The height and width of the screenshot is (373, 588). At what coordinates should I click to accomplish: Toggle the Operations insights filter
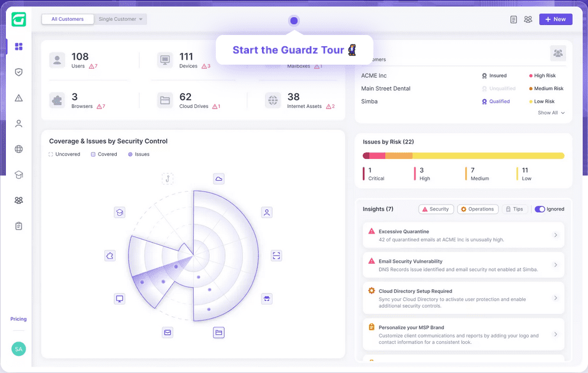click(478, 209)
